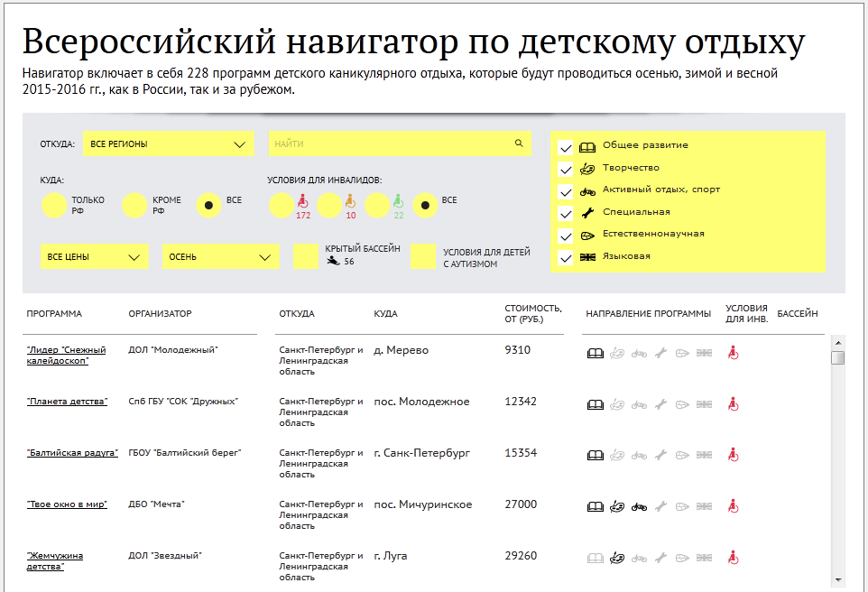This screenshot has height=592, width=868.
Task: Toggle the Крытый бассейн checkbox
Action: [306, 256]
